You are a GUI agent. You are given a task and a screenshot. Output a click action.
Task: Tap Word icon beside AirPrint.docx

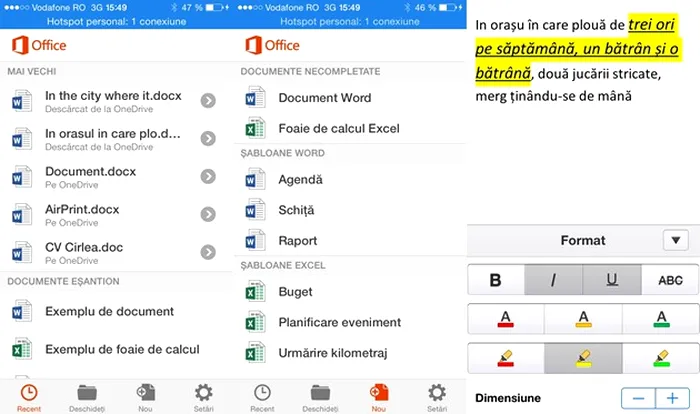[21, 215]
